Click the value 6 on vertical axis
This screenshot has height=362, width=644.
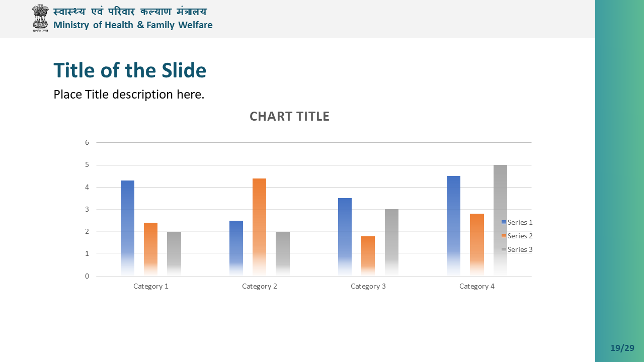(x=87, y=142)
